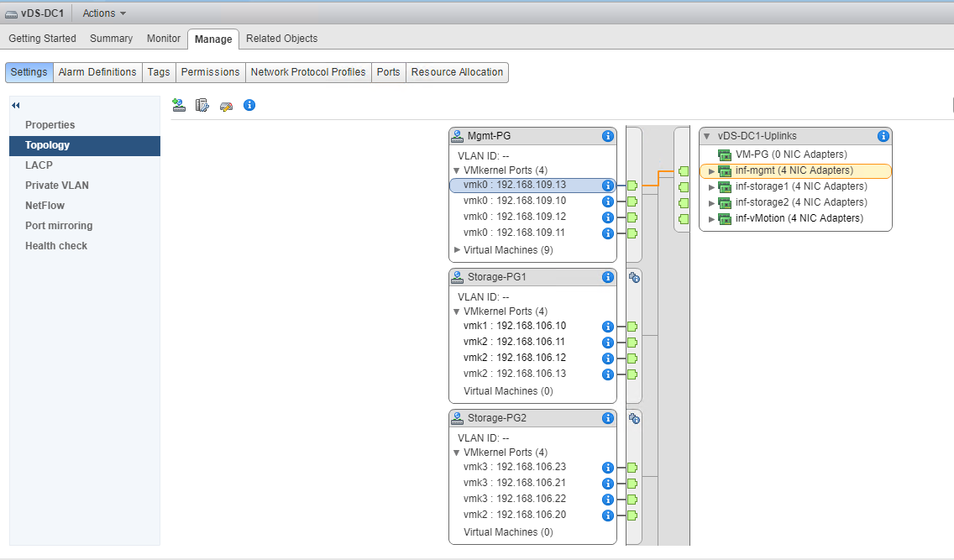The height and width of the screenshot is (560, 954).
Task: Click the Storage-PG2 header info icon
Action: coord(608,418)
